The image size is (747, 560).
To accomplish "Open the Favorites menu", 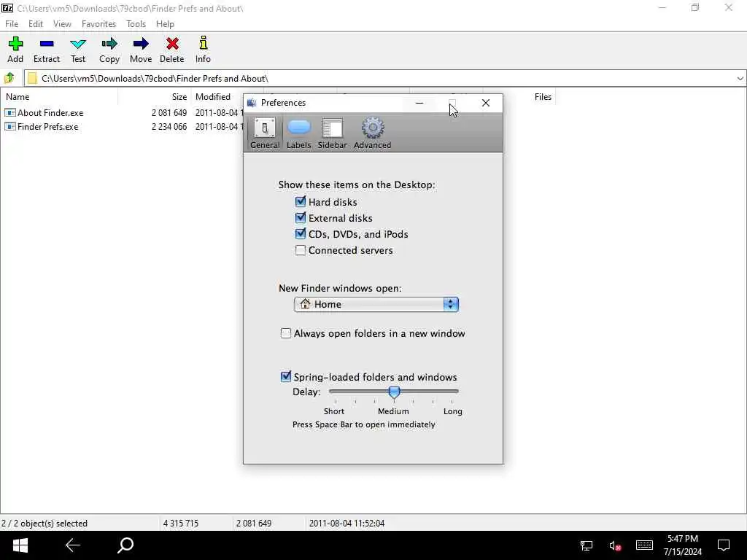I will 98,24.
